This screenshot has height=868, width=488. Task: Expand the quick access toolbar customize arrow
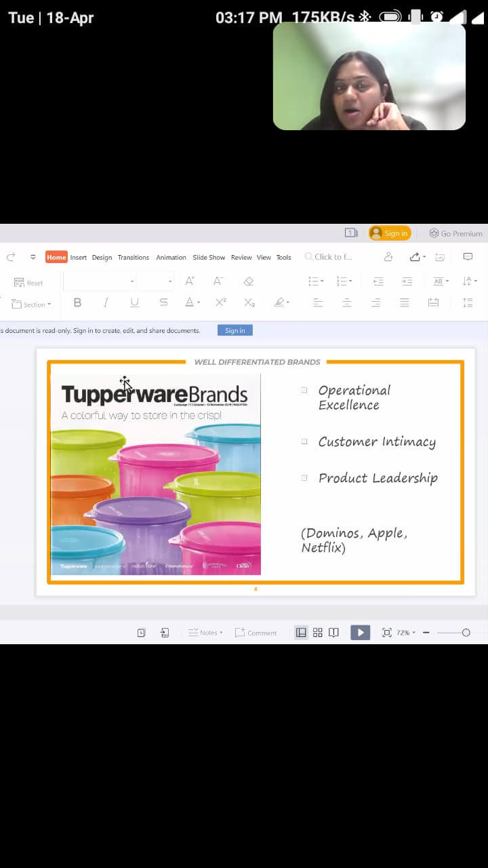click(33, 257)
